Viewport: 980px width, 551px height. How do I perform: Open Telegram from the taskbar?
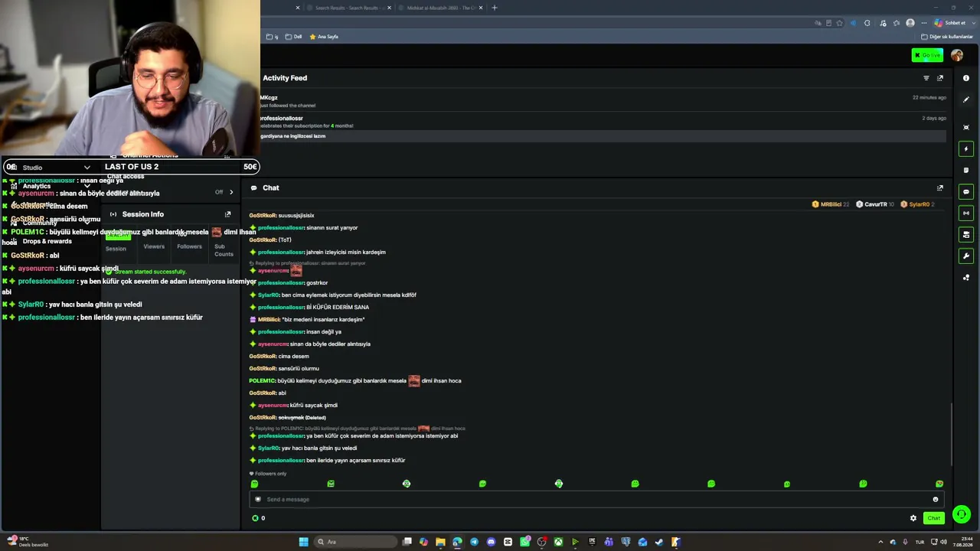coord(474,542)
